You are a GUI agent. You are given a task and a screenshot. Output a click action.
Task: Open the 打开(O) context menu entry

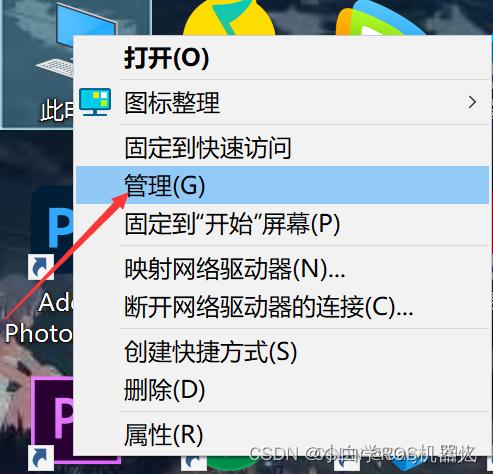pos(282,58)
